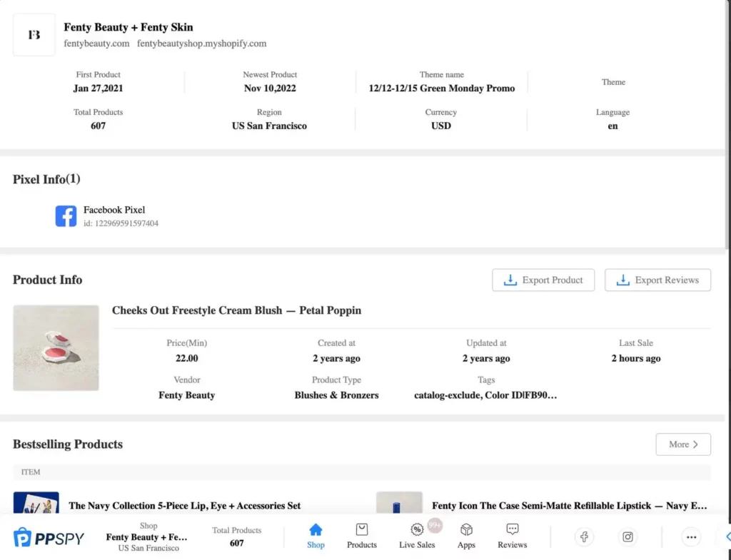Click the Facebook Pixel icon
The height and width of the screenshot is (560, 731).
[x=66, y=216]
